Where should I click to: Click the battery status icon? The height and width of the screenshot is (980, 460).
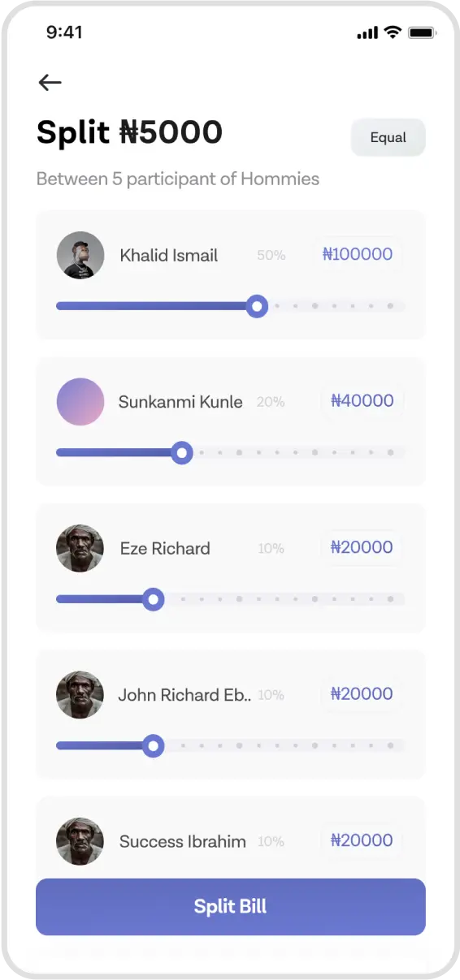pyautogui.click(x=423, y=32)
